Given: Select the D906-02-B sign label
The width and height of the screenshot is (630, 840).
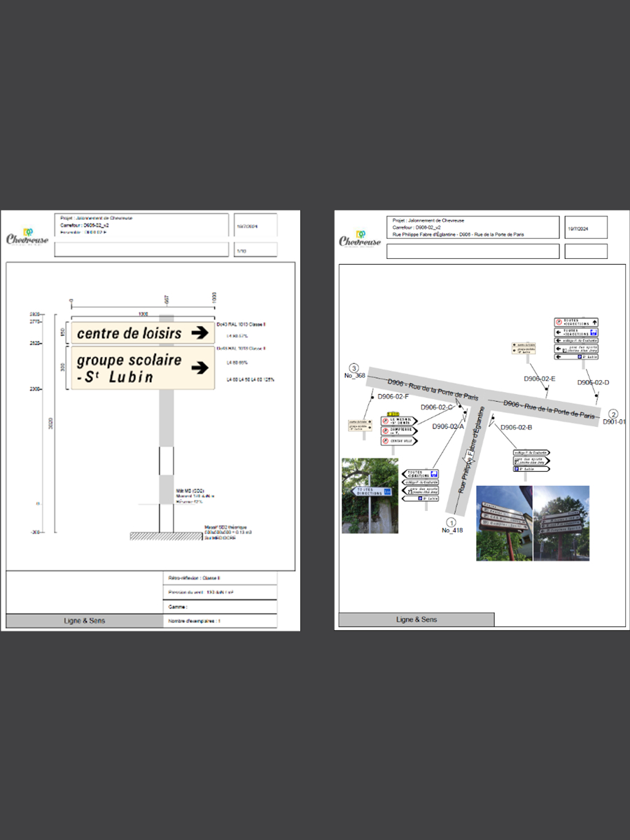Looking at the screenshot, I should point(517,427).
